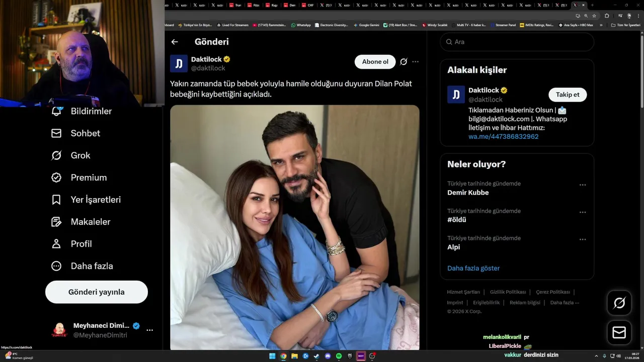Click the Daha fazla circle-dots icon
644x362 pixels.
56,266
